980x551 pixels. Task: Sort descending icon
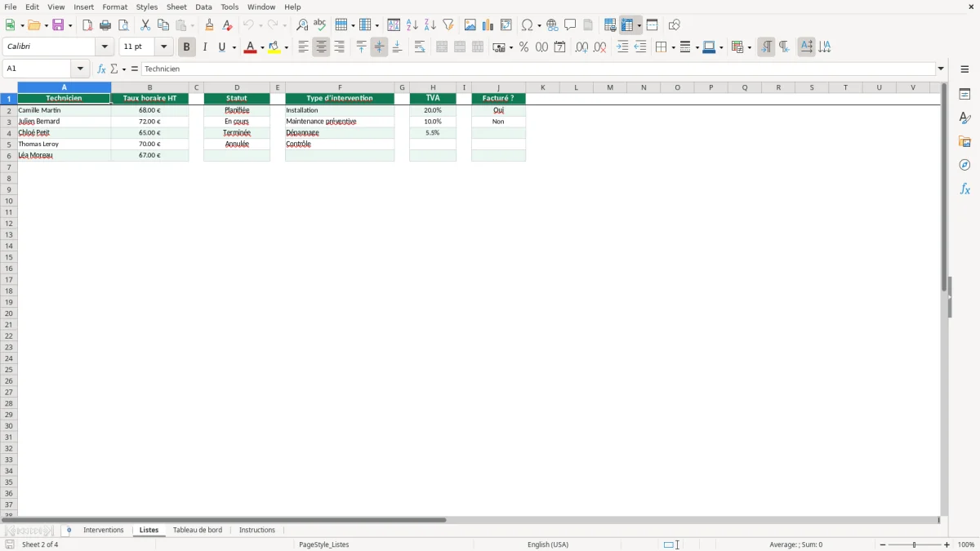[x=430, y=25]
